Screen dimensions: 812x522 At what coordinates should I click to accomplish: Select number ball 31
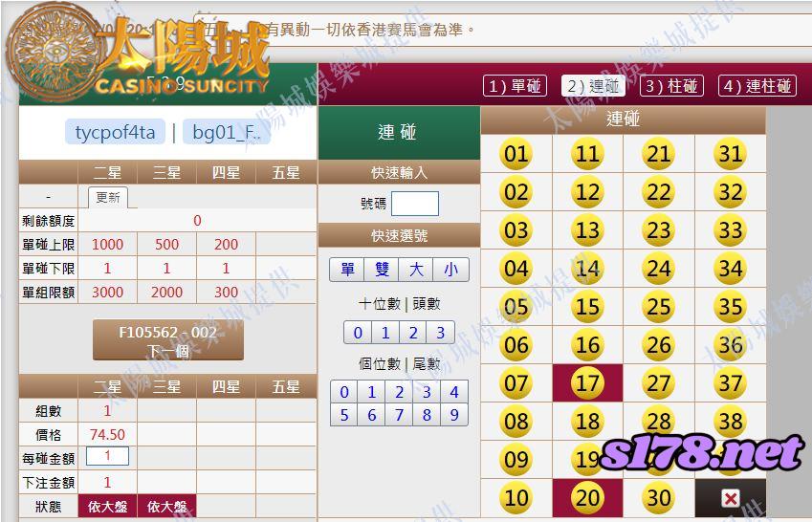(730, 154)
